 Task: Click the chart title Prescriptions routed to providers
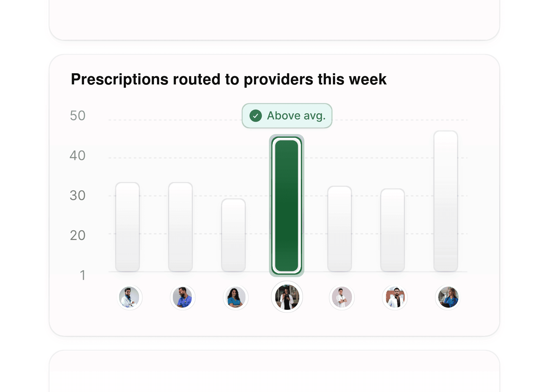coord(229,79)
